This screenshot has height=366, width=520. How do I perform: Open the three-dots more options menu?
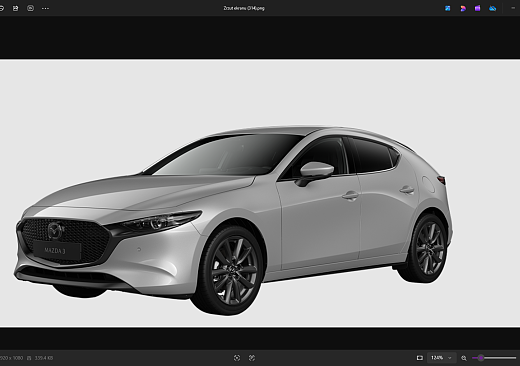[45, 9]
